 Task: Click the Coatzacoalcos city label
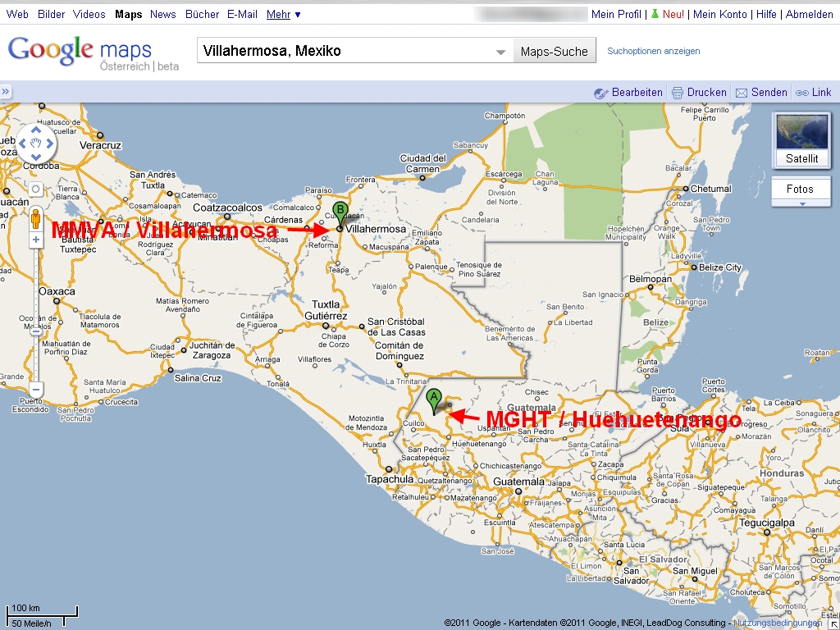(228, 208)
